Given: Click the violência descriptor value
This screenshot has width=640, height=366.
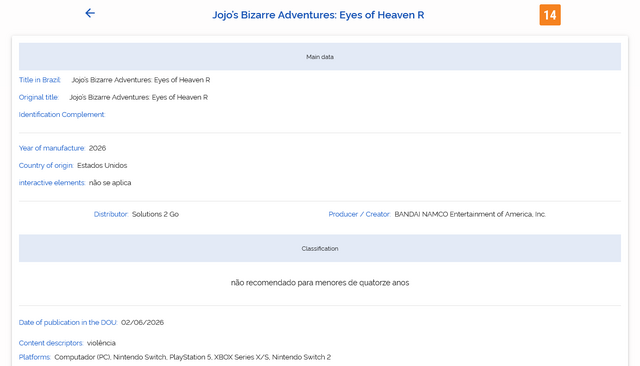Looking at the screenshot, I should 101,343.
